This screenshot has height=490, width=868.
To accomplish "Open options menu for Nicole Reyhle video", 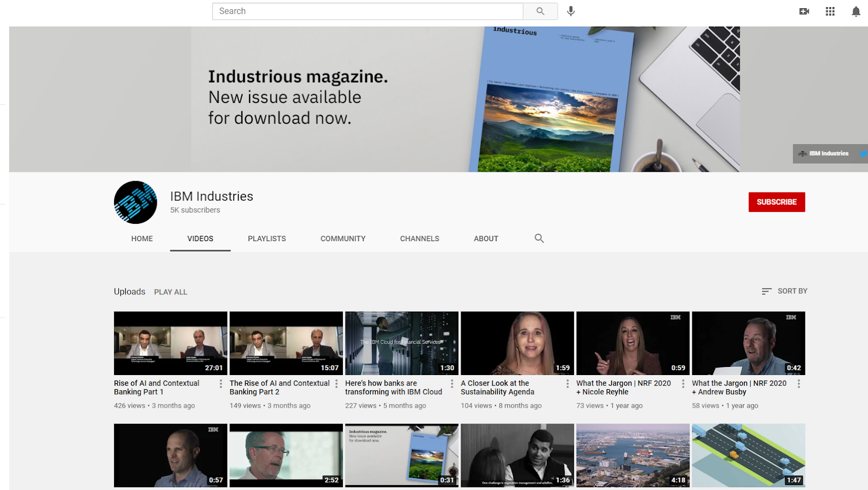I will point(683,384).
